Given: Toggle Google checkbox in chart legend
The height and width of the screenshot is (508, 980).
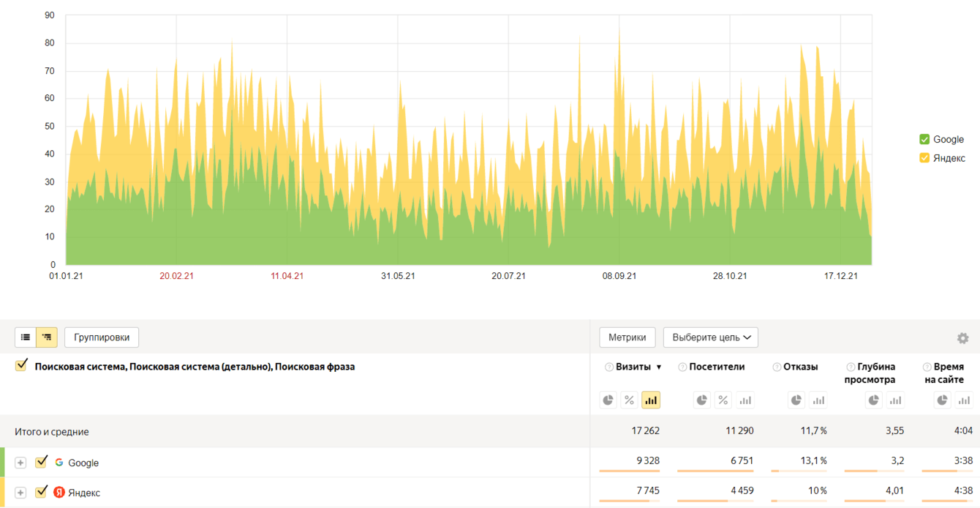Looking at the screenshot, I should pos(924,139).
